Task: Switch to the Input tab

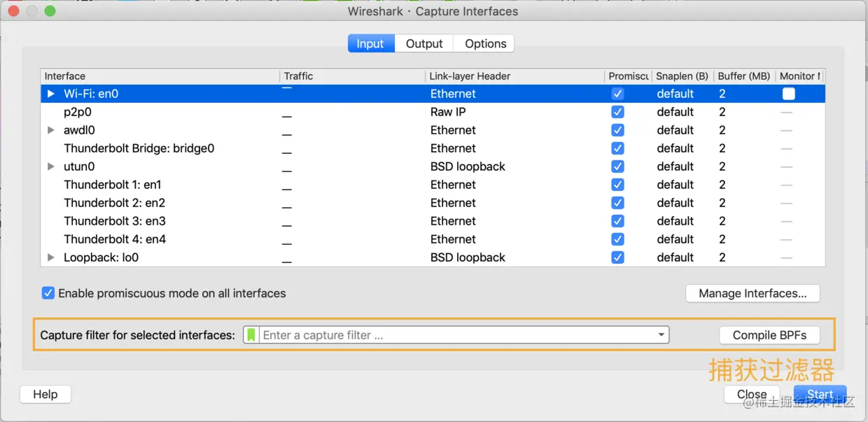Action: click(370, 43)
